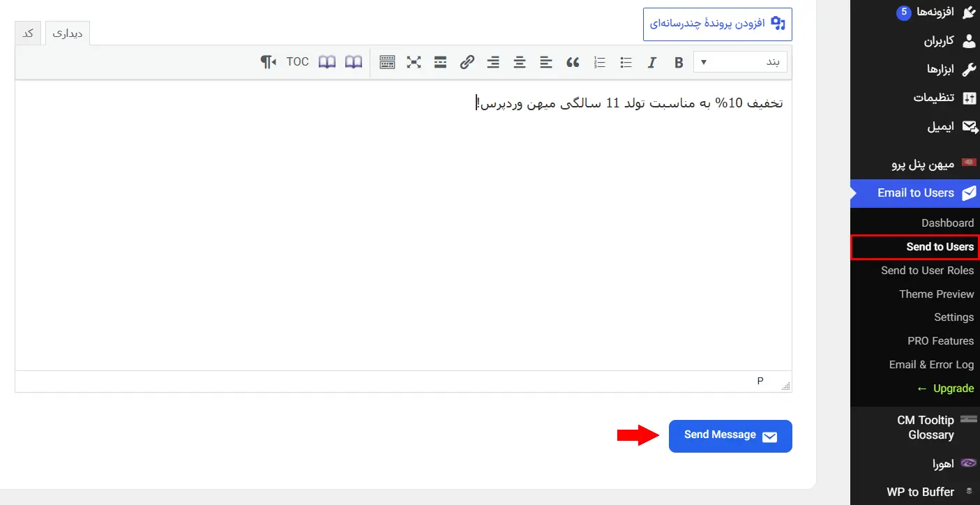Viewport: 980px width, 505px height.
Task: Align text to the left
Action: pos(546,63)
